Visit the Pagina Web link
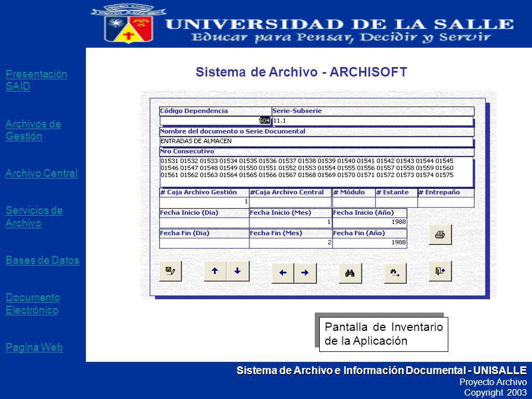Screen dimensions: 532x399 click(x=34, y=347)
